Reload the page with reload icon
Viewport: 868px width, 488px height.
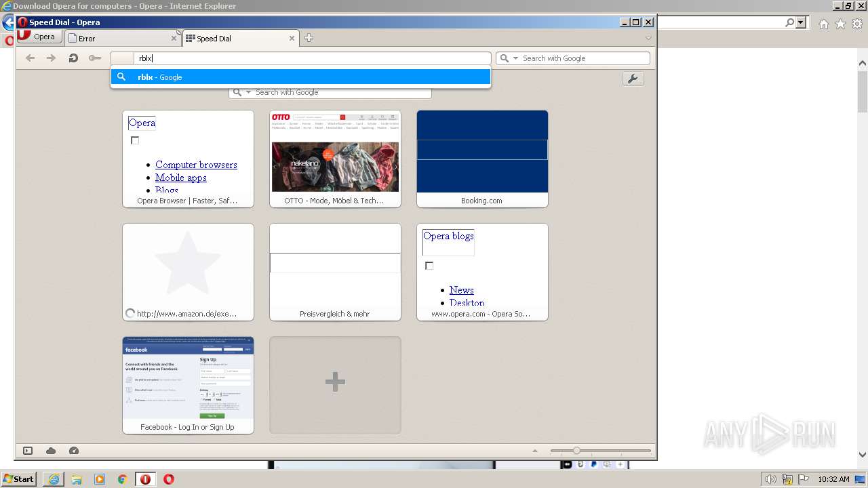(x=73, y=58)
